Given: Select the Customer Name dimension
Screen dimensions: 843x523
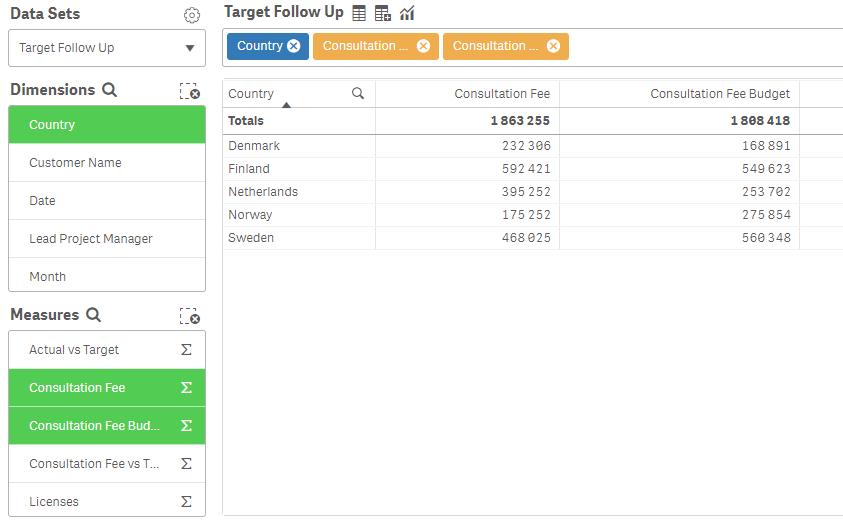Looking at the screenshot, I should click(x=107, y=163).
